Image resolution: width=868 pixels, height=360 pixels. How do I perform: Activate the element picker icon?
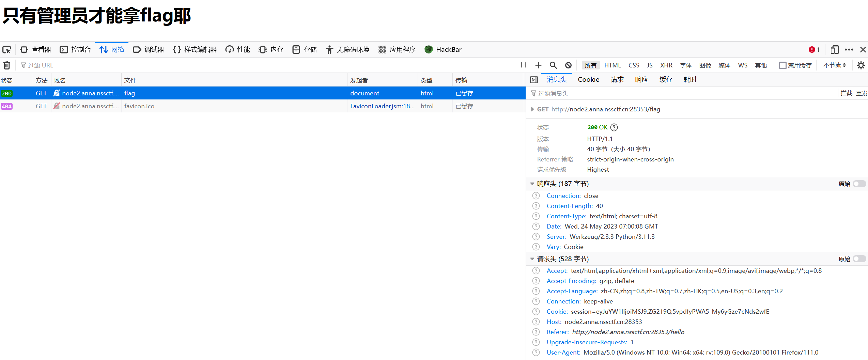click(x=7, y=50)
